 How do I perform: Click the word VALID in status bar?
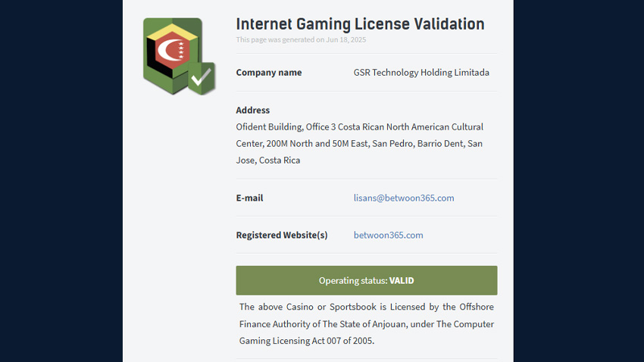click(x=402, y=281)
